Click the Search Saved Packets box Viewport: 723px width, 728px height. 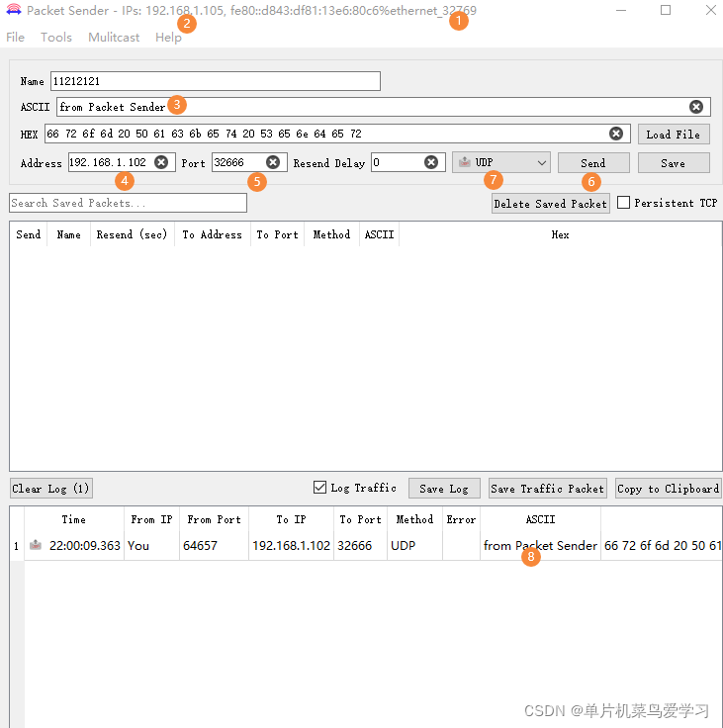pyautogui.click(x=128, y=203)
